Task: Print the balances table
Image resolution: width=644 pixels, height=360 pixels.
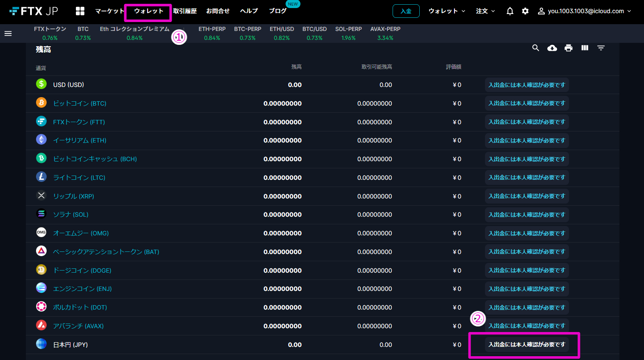Action: (x=569, y=48)
